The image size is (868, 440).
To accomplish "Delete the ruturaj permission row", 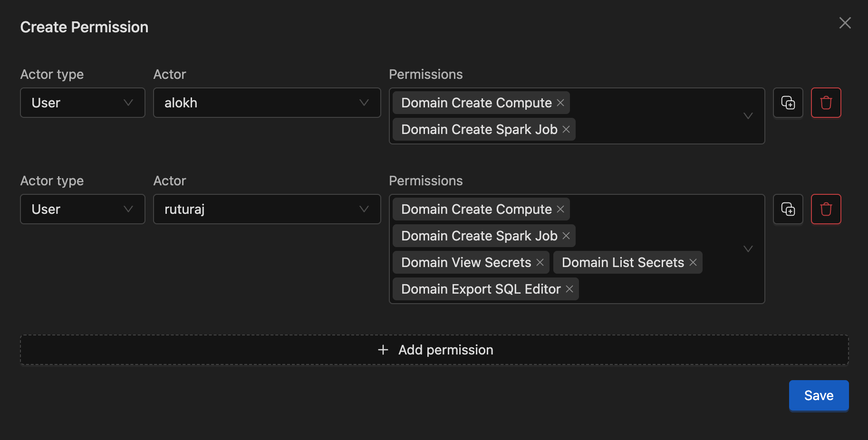I will pos(826,209).
